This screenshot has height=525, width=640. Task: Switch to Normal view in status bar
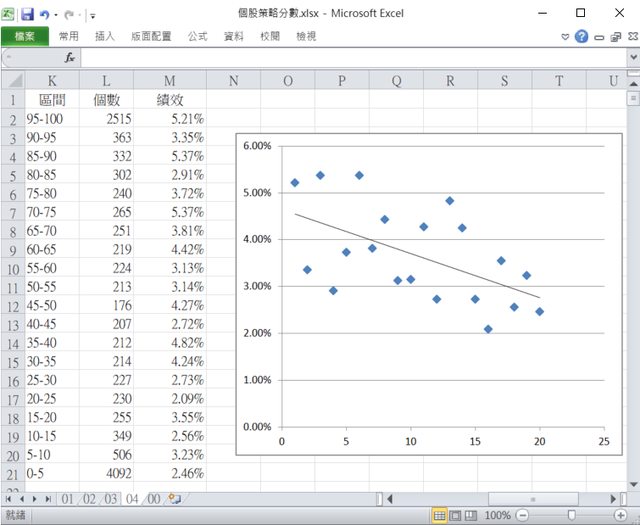tap(439, 515)
